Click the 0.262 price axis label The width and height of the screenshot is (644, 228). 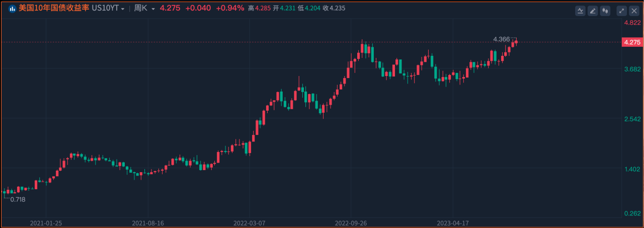(631, 213)
